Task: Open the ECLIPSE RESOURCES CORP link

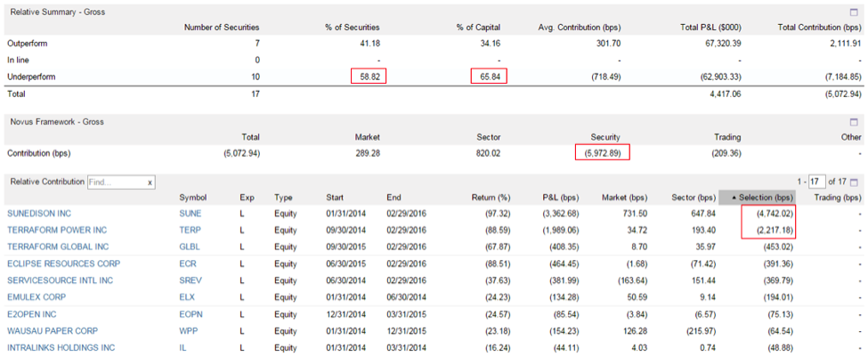Action: pos(63,264)
